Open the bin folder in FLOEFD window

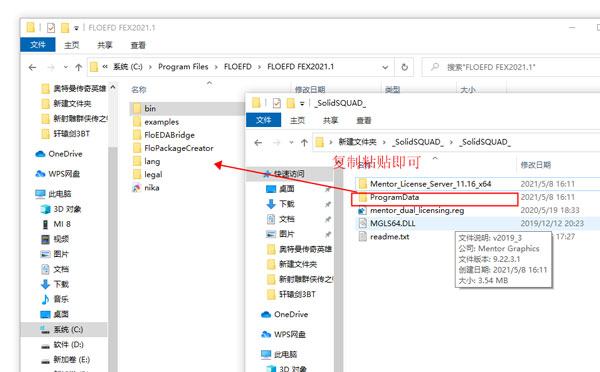[x=150, y=109]
